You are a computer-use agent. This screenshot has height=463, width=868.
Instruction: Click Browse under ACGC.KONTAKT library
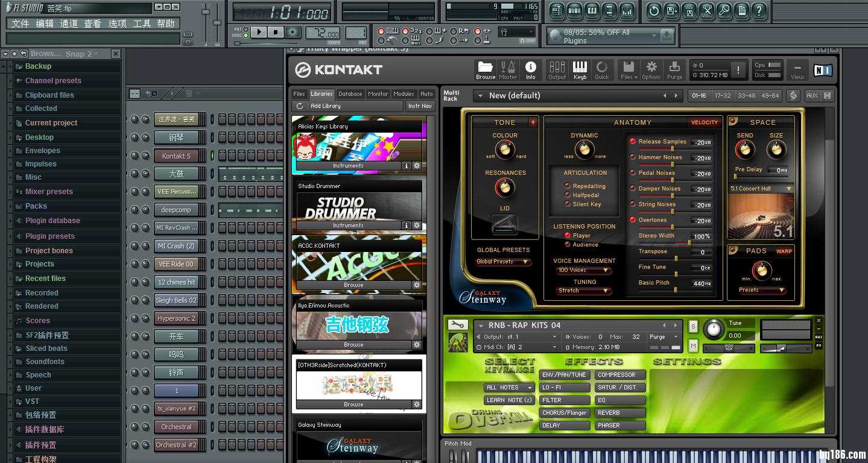[353, 285]
